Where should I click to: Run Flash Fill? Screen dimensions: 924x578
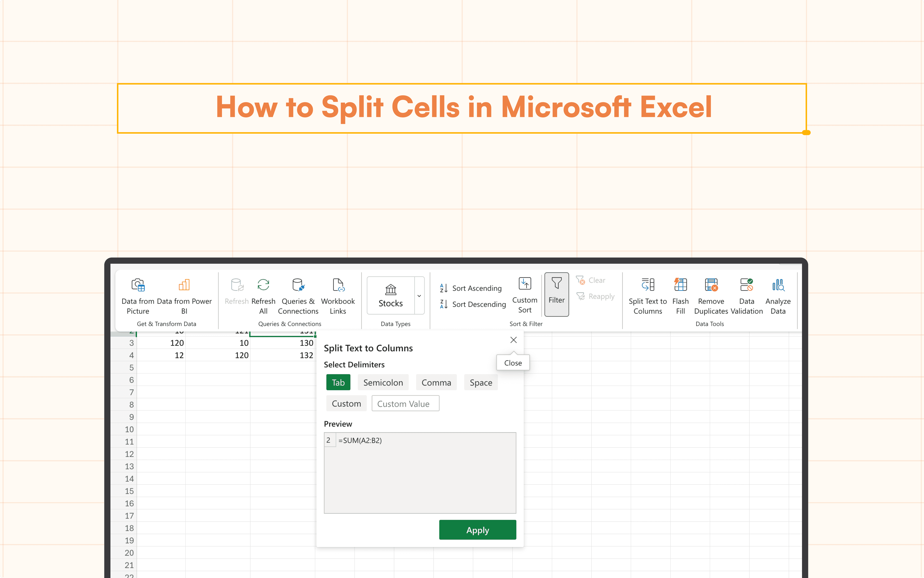680,296
